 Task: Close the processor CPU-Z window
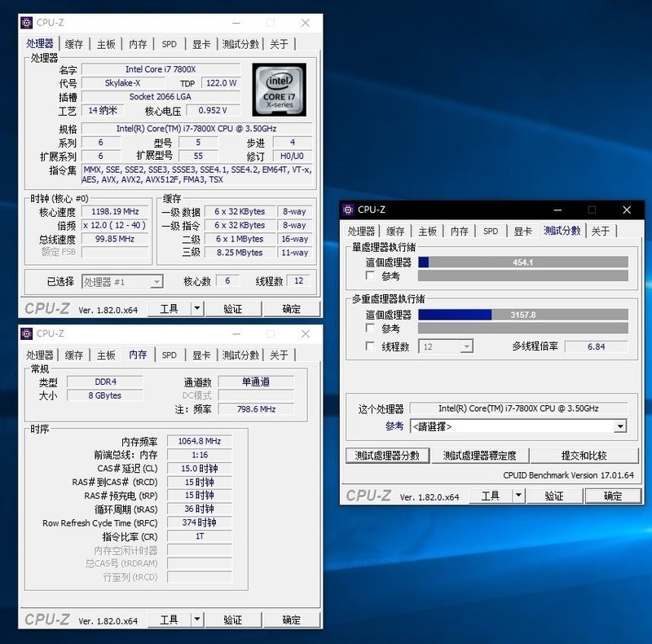(305, 24)
